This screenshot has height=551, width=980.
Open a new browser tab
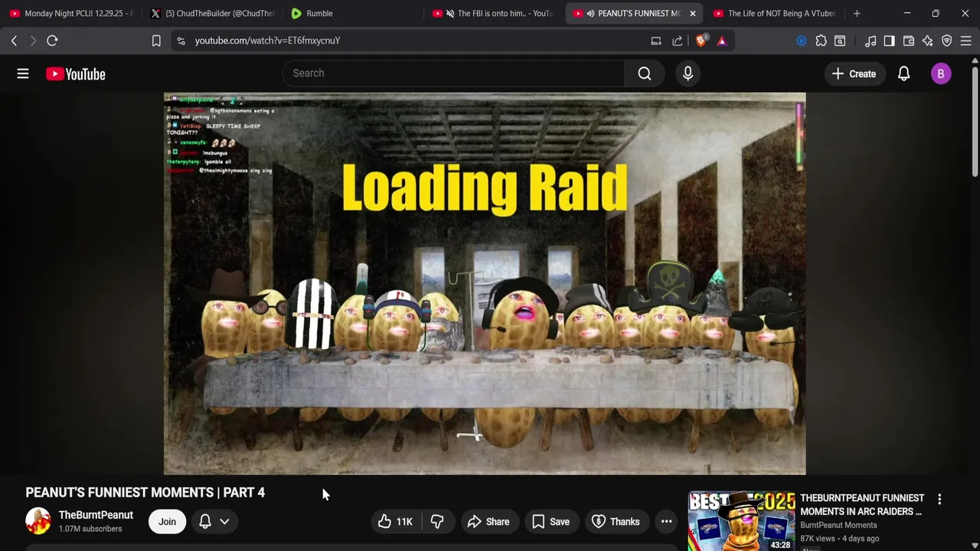pos(857,13)
